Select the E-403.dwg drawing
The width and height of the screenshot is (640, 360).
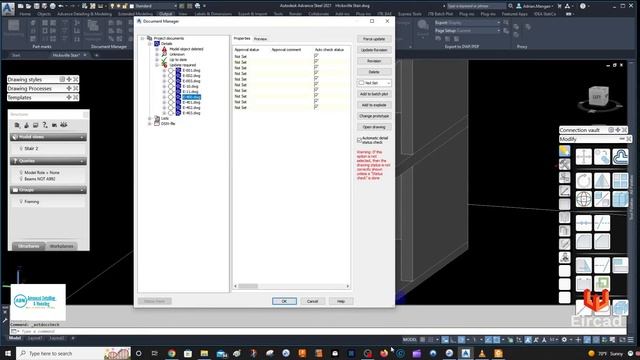click(191, 113)
